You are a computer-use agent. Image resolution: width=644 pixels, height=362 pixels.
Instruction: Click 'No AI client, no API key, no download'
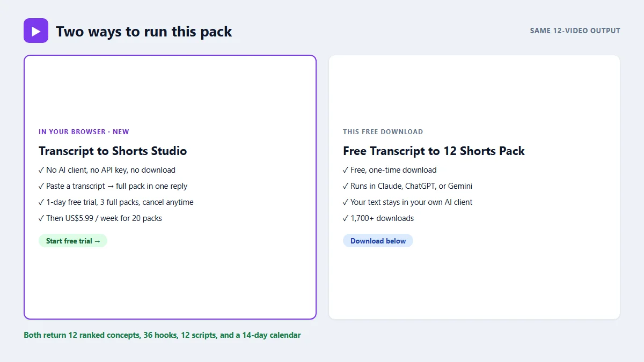pos(107,170)
